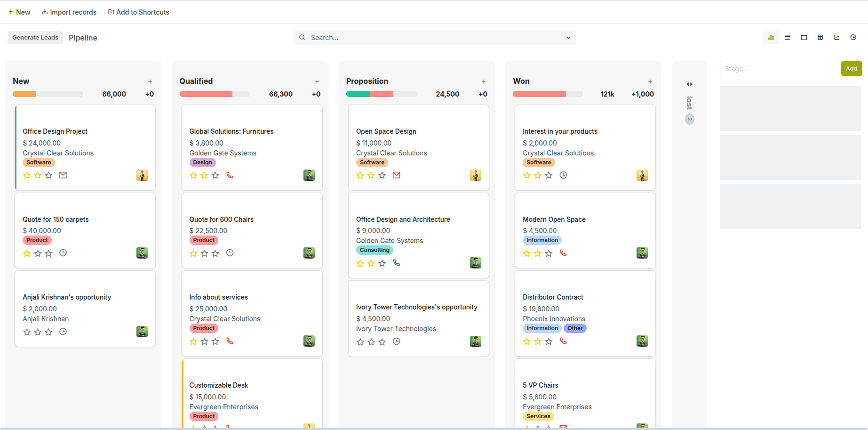The width and height of the screenshot is (868, 430).
Task: Set third priority star on Open Space Design
Action: (x=382, y=176)
